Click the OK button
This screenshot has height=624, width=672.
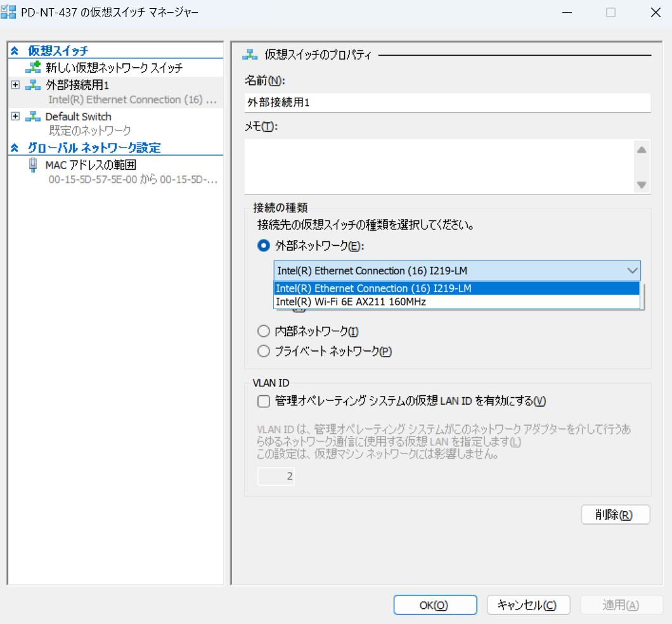(x=435, y=604)
